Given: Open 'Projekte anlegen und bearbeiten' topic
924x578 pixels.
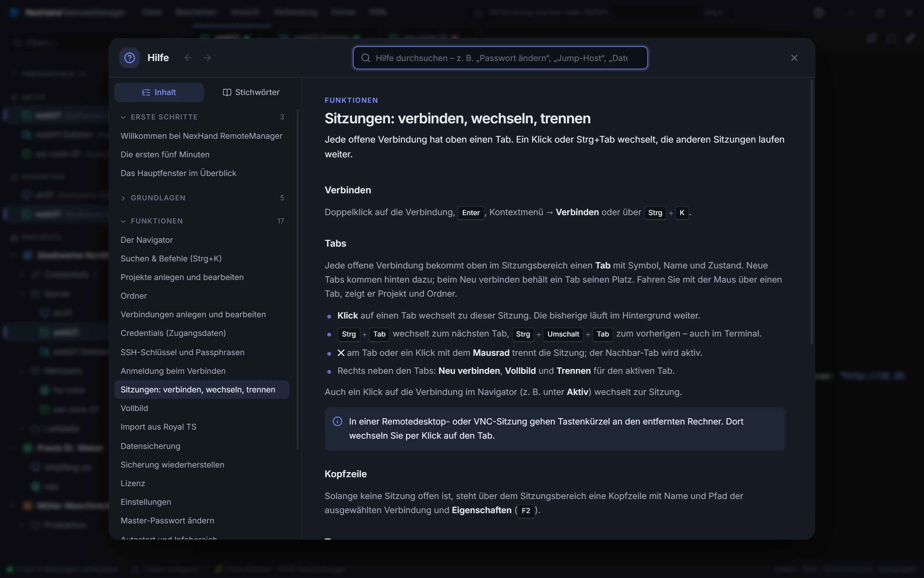Looking at the screenshot, I should pos(201,277).
